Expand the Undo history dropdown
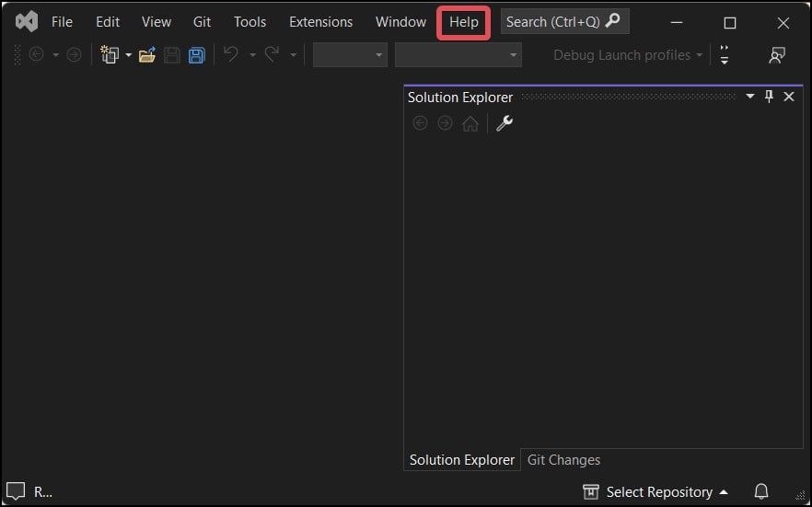This screenshot has height=507, width=812. pos(252,55)
